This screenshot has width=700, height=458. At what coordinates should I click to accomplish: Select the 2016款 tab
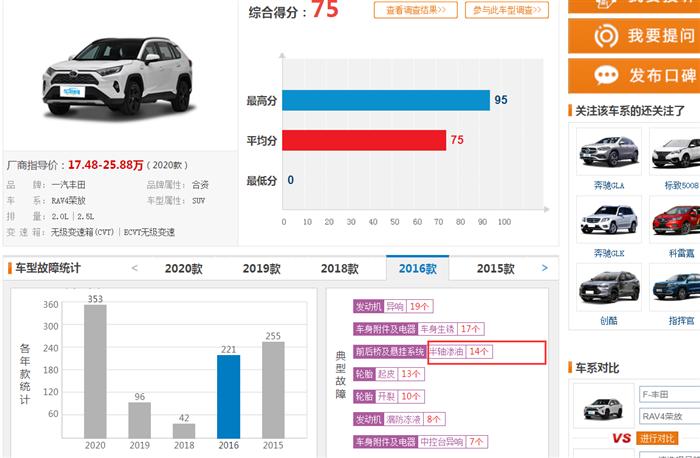point(417,268)
